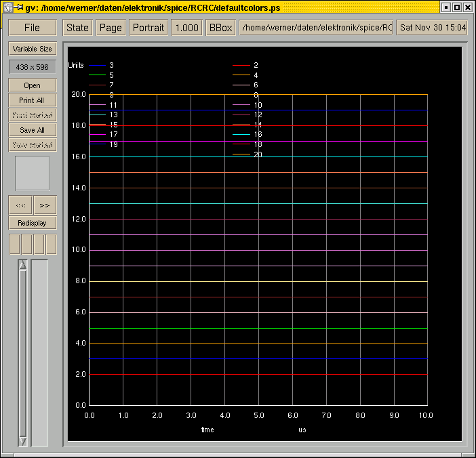The height and width of the screenshot is (458, 476).
Task: Maximize the gv window
Action: tap(457, 7)
